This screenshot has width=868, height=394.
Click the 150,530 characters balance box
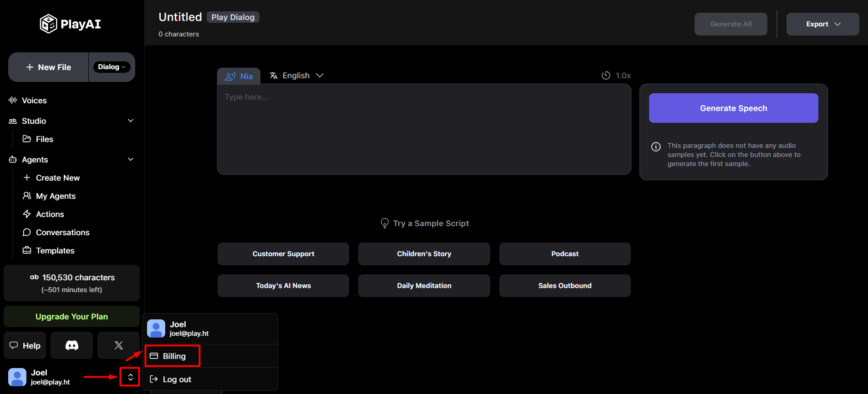[x=71, y=283]
